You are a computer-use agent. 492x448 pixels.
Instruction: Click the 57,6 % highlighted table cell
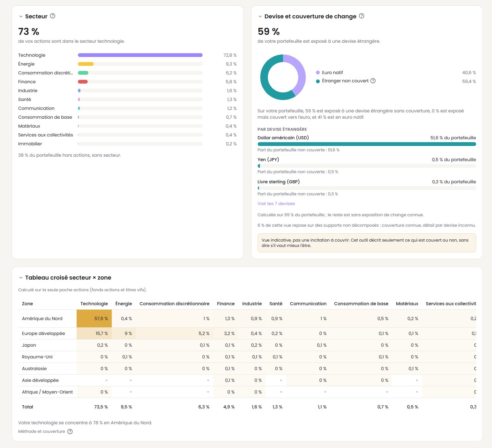94,319
